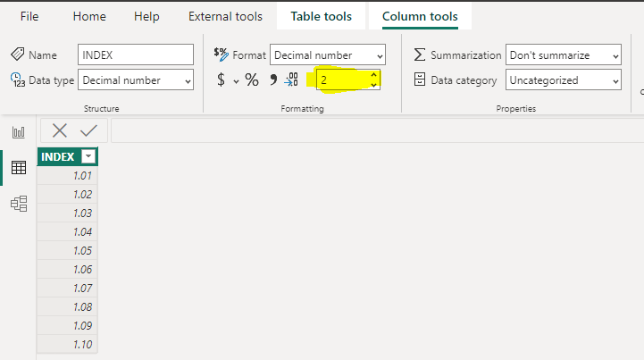This screenshot has height=360, width=644.
Task: Open the INDEX column filter dropdown
Action: (88, 156)
